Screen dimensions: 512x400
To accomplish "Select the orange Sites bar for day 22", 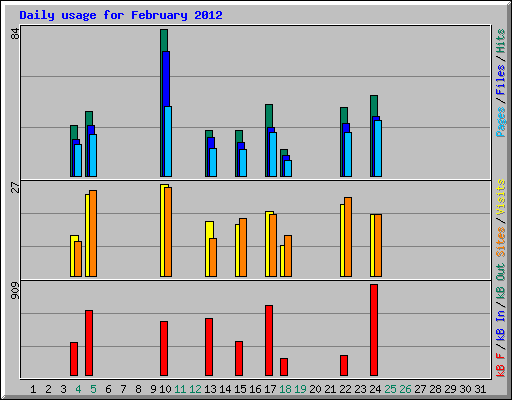I will tap(348, 237).
